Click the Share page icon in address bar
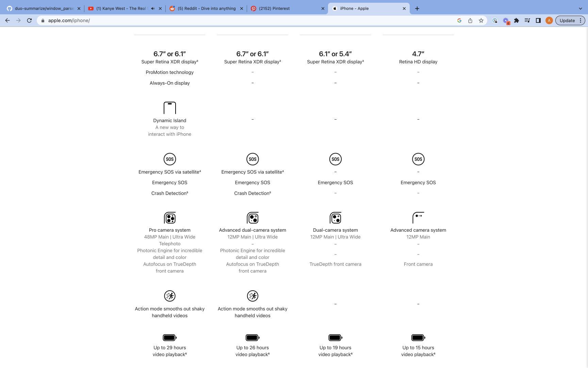Image resolution: width=588 pixels, height=368 pixels. 470,20
